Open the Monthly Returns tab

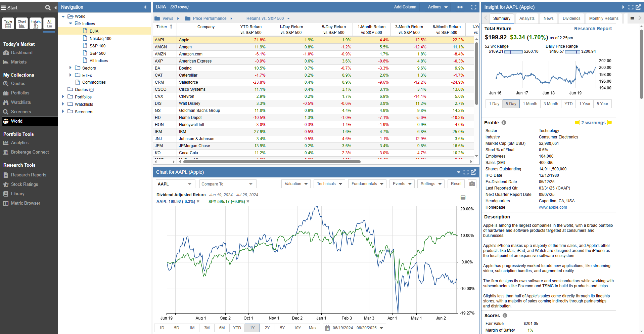[604, 18]
